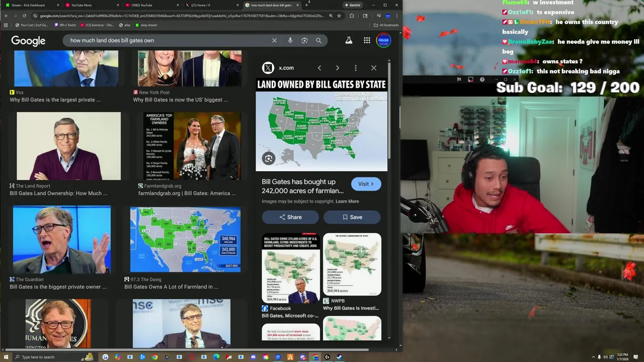Open Microsoft Edge from the taskbar
The height and width of the screenshot is (362, 644).
(x=216, y=357)
